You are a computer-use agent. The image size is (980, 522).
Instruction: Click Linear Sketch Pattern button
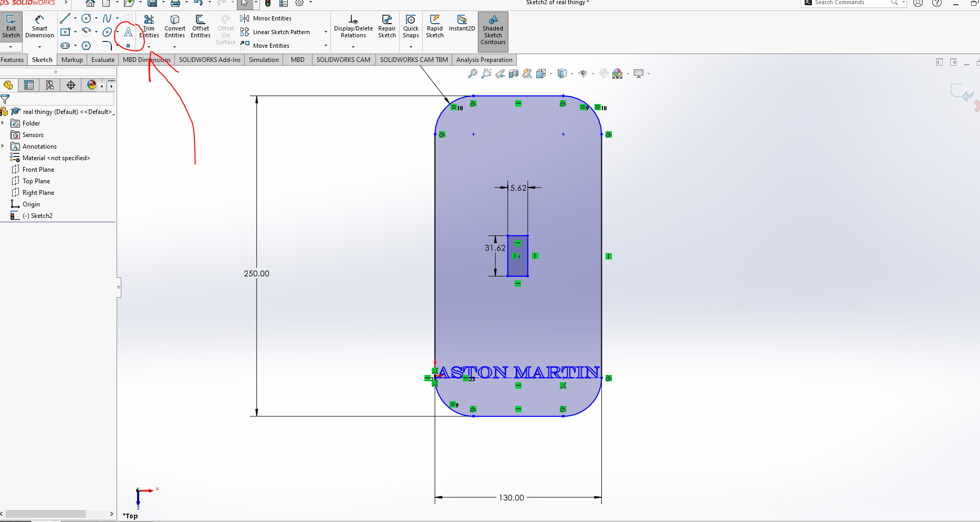(275, 32)
